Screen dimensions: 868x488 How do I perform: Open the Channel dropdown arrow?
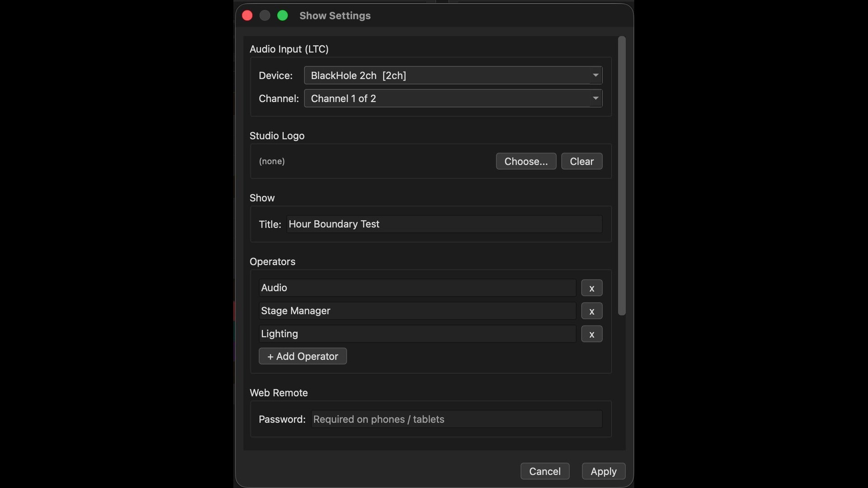click(x=595, y=99)
